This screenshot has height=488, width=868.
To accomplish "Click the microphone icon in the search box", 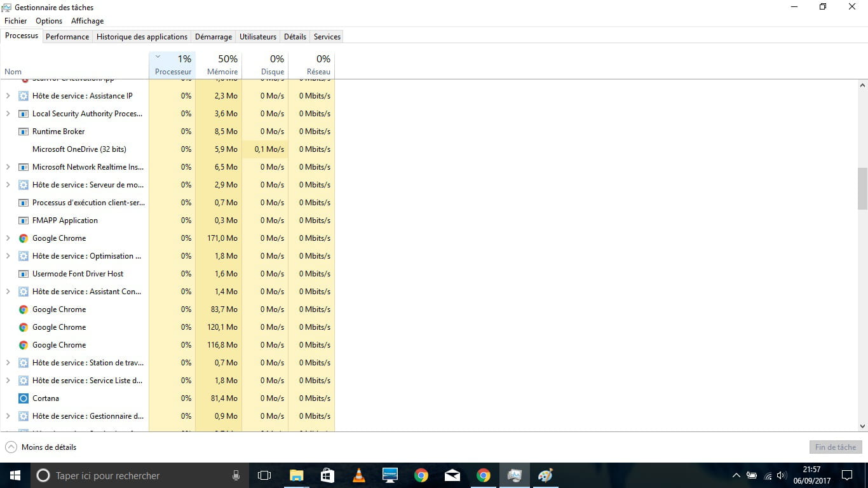I will coord(236,475).
